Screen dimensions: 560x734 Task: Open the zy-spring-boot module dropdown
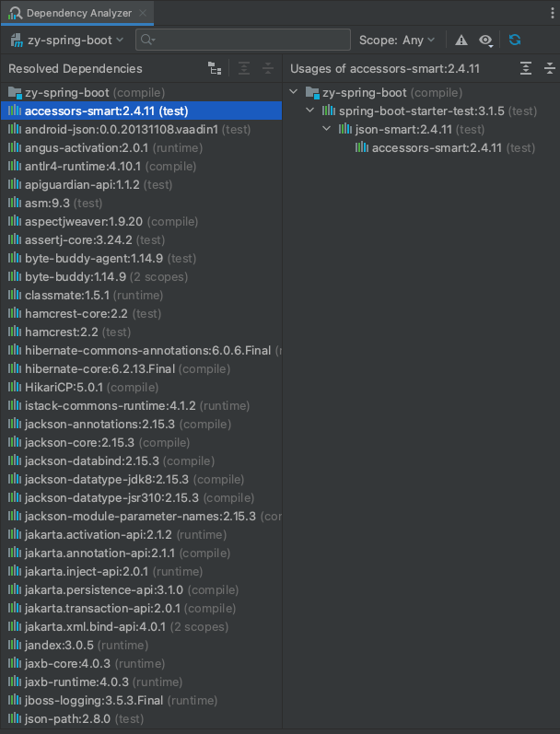(x=66, y=41)
